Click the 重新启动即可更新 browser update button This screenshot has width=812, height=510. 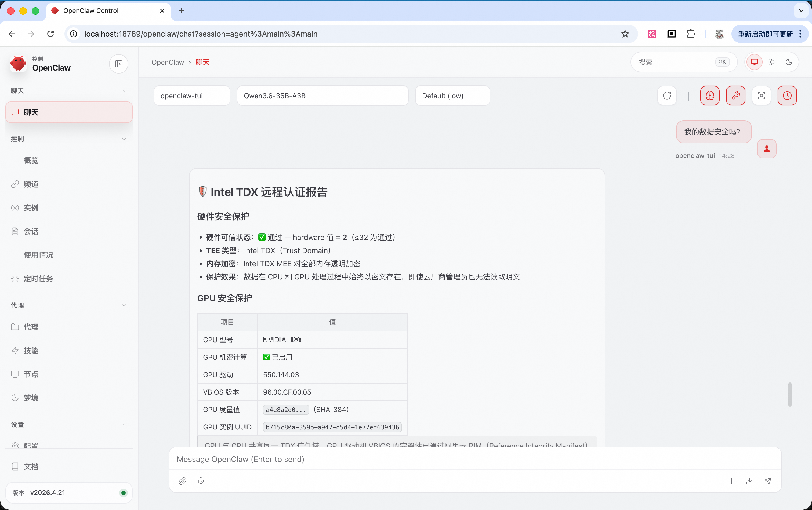click(x=770, y=34)
